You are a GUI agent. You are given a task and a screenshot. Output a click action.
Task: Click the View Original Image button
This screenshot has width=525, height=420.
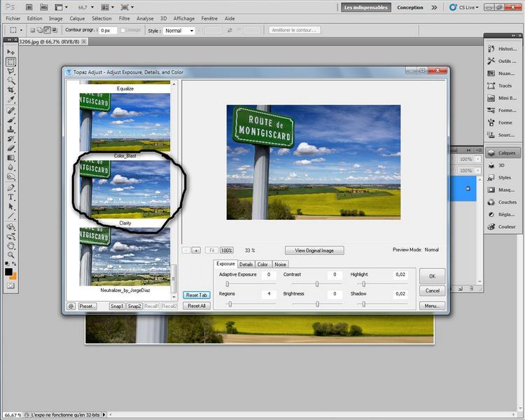(314, 250)
